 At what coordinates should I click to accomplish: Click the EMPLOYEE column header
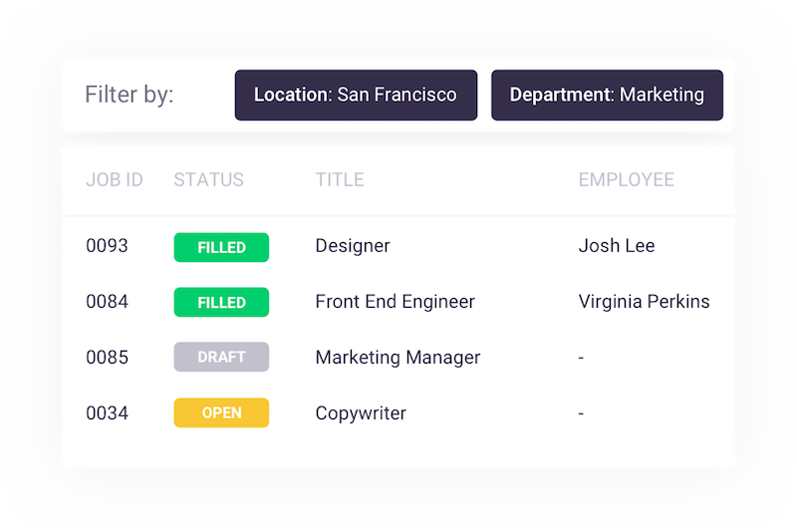point(626,180)
